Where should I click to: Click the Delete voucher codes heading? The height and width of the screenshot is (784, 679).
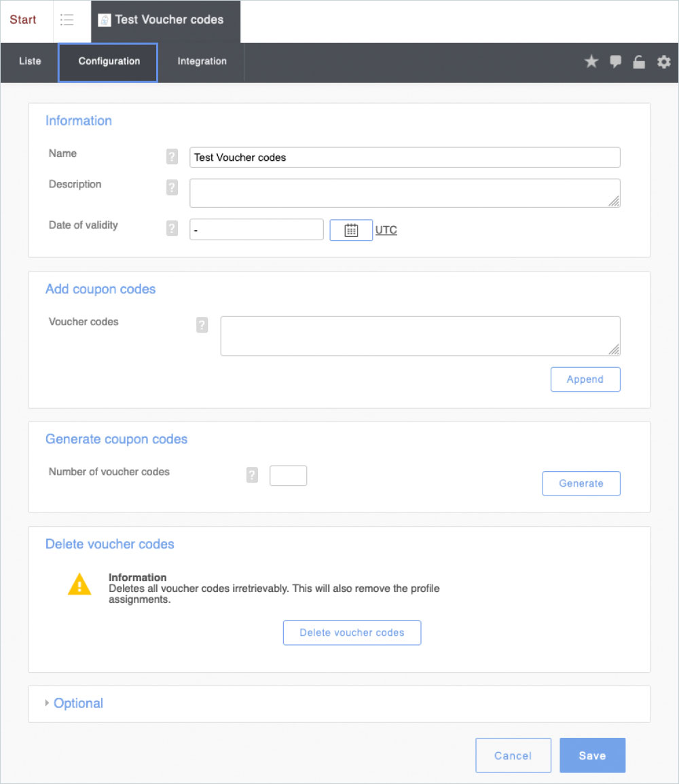pyautogui.click(x=109, y=544)
